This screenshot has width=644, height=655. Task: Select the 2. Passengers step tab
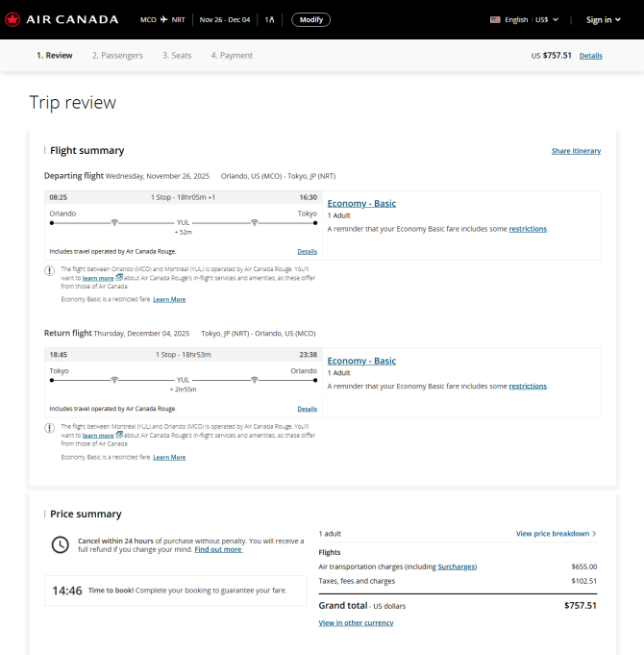(x=117, y=56)
